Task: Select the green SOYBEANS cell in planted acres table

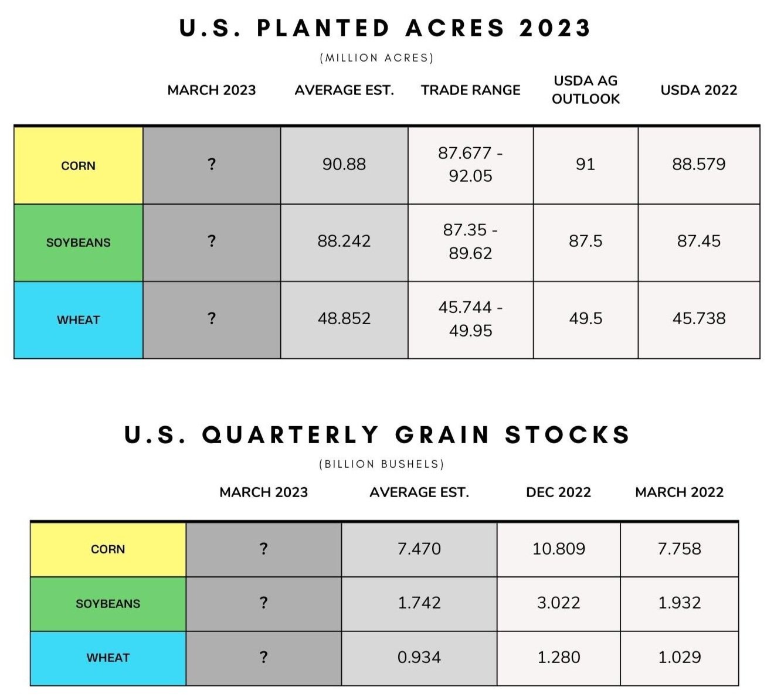Action: tap(79, 243)
